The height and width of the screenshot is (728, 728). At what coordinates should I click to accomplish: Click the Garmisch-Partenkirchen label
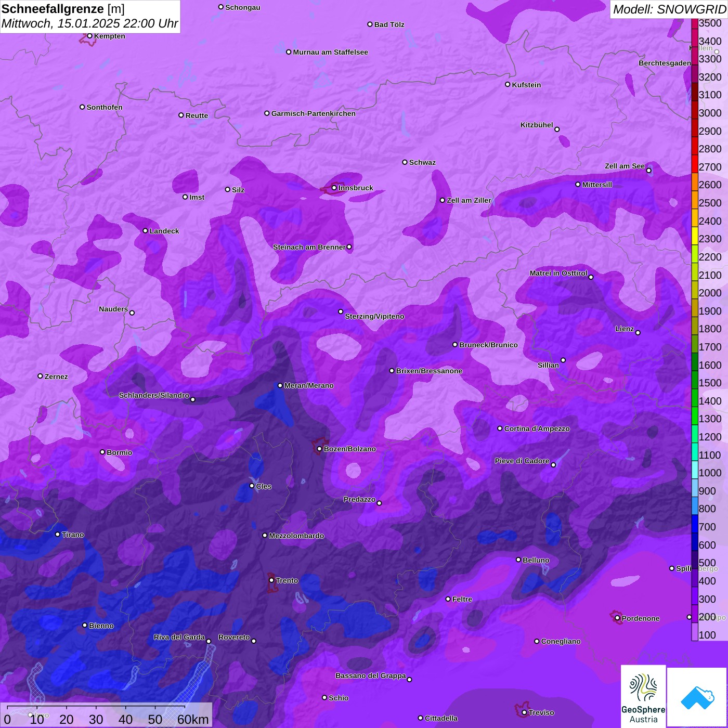coord(314,113)
